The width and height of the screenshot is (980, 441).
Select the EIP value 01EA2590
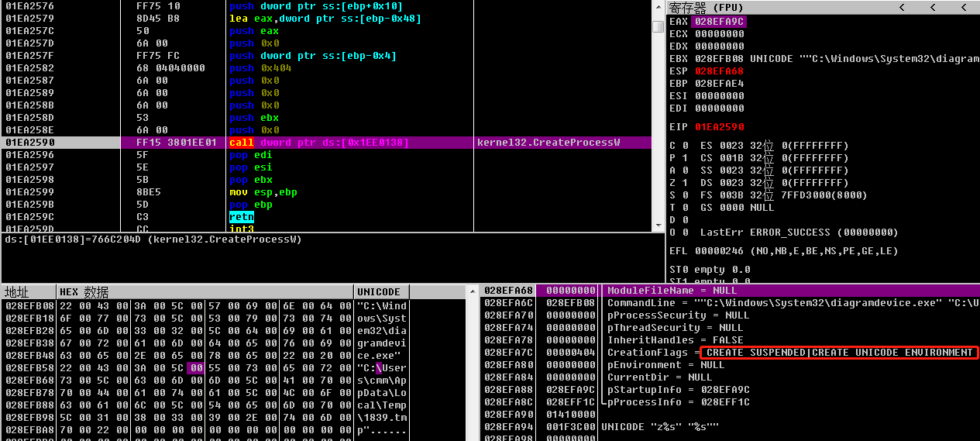point(720,127)
